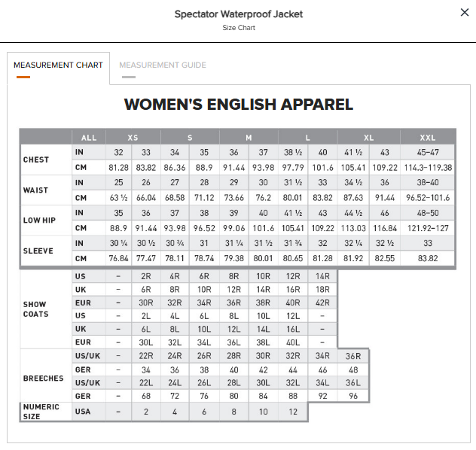Click the Women's English Apparel heading
This screenshot has height=450, width=476.
point(239,105)
